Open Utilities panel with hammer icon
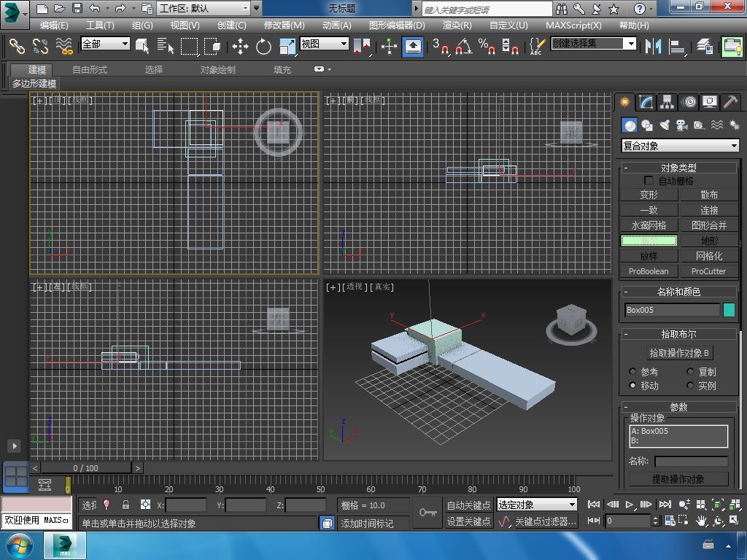The image size is (747, 560). [x=731, y=102]
